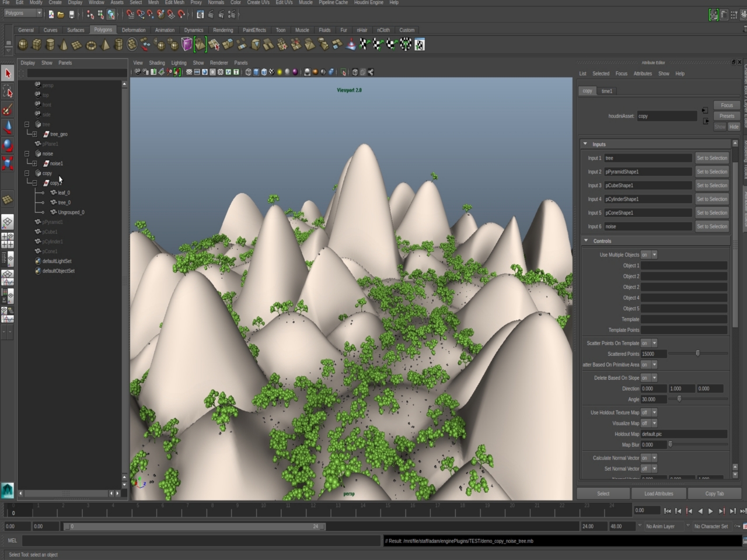The image size is (747, 560).
Task: Toggle Scatter Points On Template option
Action: pos(650,343)
